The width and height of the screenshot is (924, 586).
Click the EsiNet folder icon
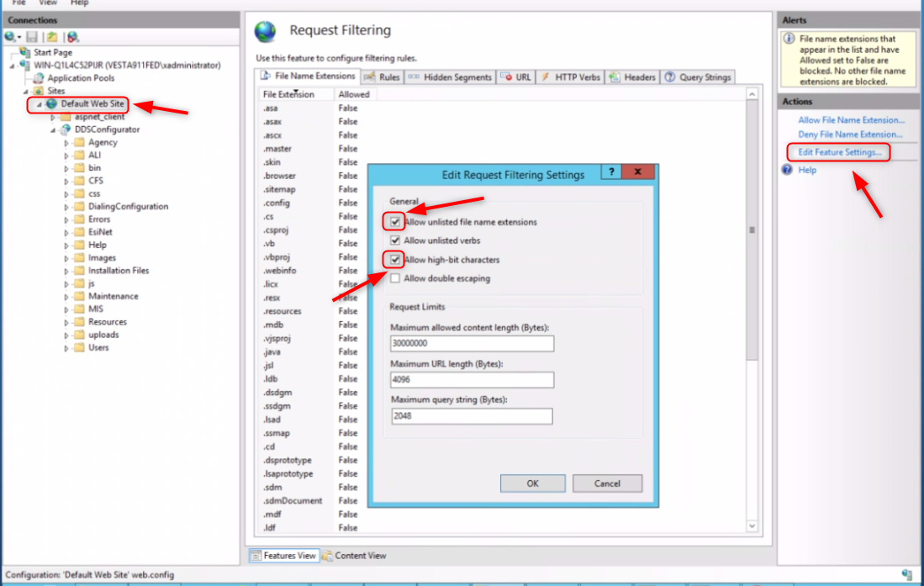pyautogui.click(x=79, y=232)
